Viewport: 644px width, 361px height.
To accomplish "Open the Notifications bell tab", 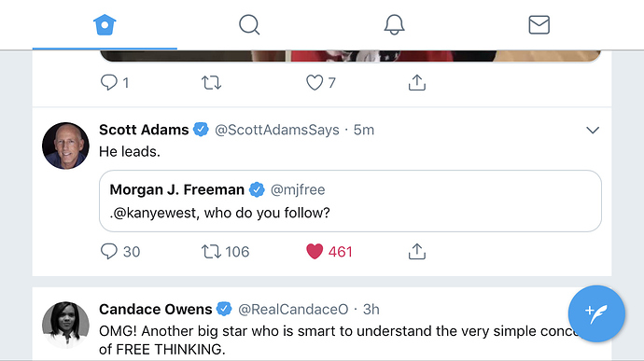I will (394, 24).
